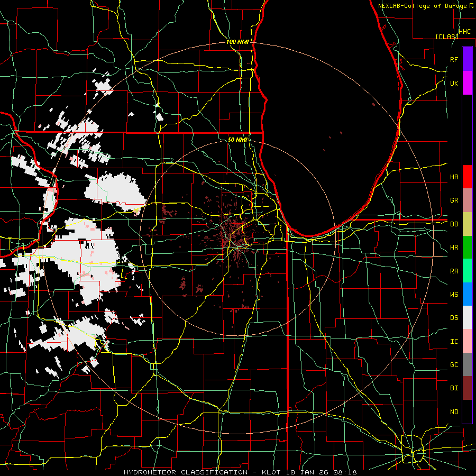This screenshot has width=476, height=476.
Task: Click the 'KLOT' radar site identifier
Action: point(272,472)
